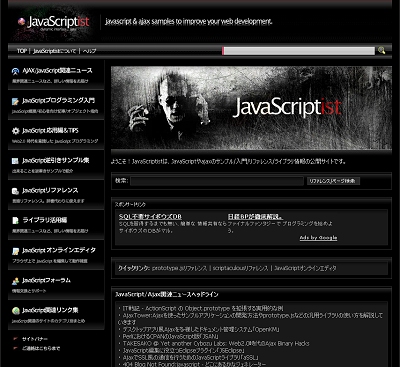Open the AjaxTower news headline
This screenshot has width=400, height=367.
(250, 319)
